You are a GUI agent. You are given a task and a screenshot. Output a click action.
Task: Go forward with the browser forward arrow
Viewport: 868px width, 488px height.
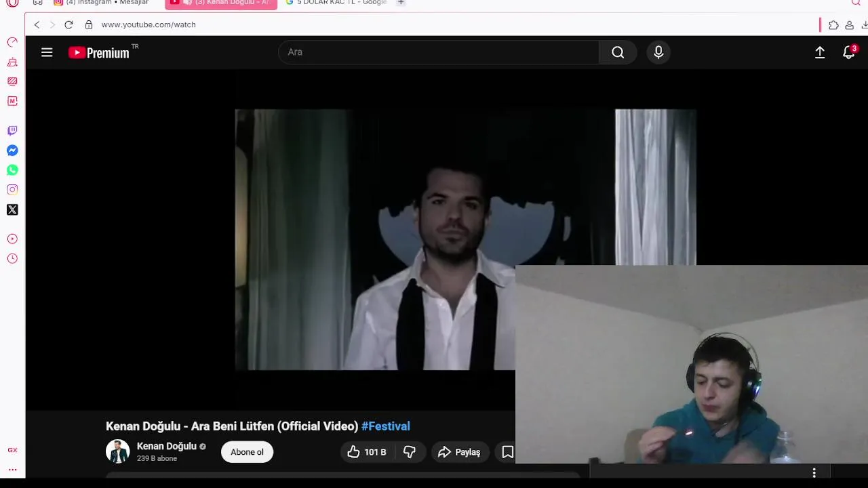click(x=52, y=24)
